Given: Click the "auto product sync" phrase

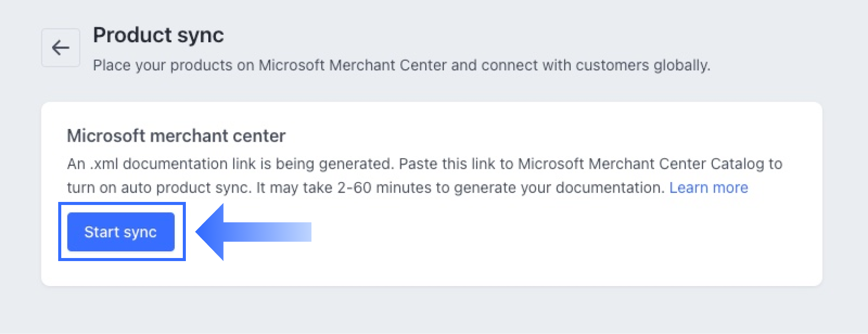Looking at the screenshot, I should (x=186, y=188).
